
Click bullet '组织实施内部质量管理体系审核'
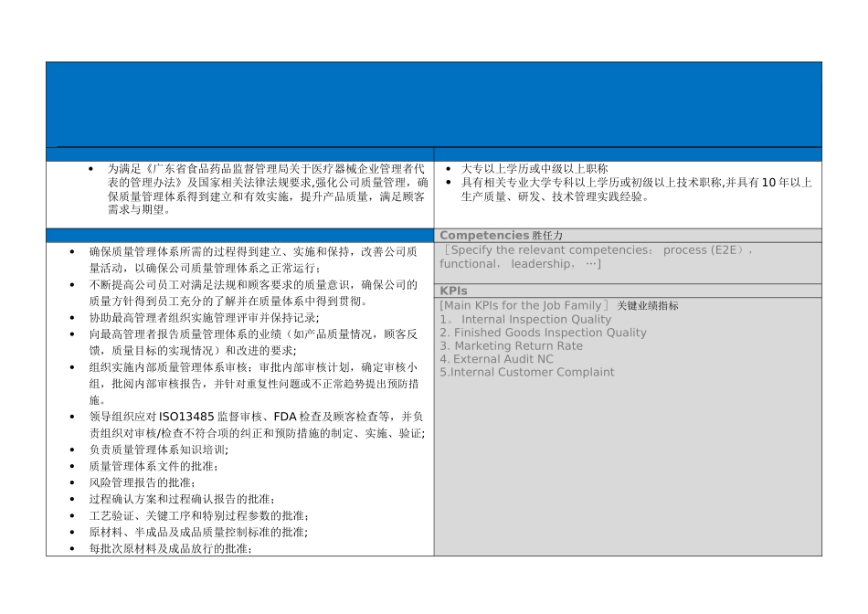pos(253,367)
